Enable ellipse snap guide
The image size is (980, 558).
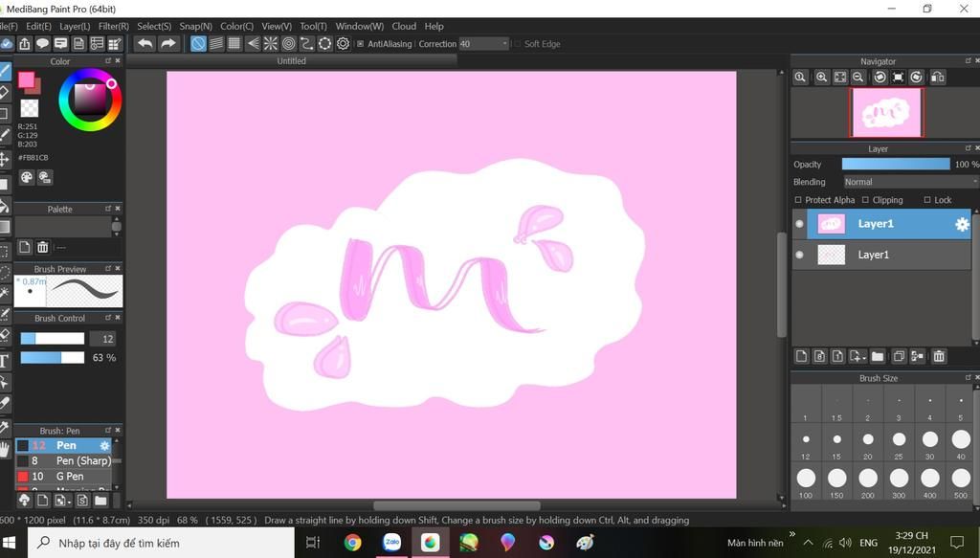coord(325,44)
